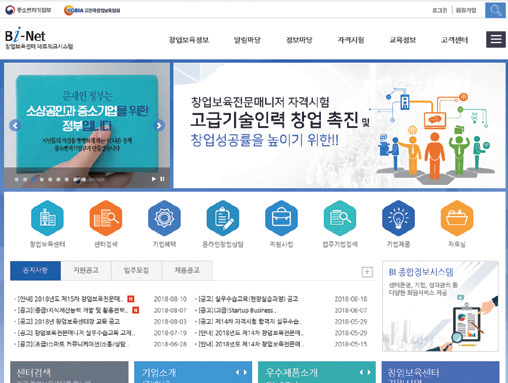Image resolution: width=508 pixels, height=383 pixels.
Task: Select the first slideshow indicator dot
Action: click(x=17, y=179)
